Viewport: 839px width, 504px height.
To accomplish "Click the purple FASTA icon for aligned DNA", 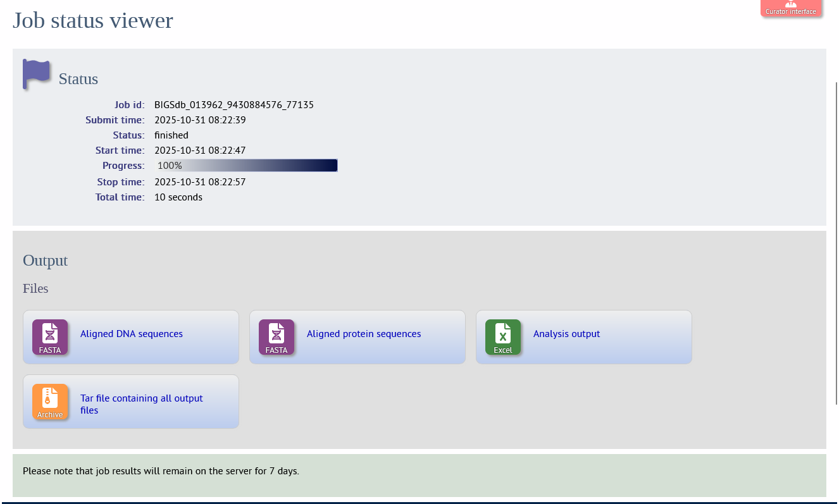I will tap(50, 337).
